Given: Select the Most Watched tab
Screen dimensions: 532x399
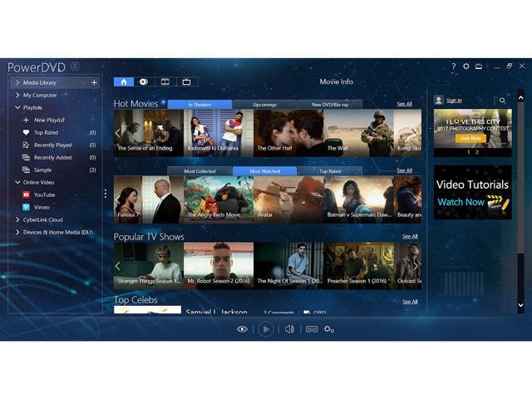Looking at the screenshot, I should tap(264, 171).
